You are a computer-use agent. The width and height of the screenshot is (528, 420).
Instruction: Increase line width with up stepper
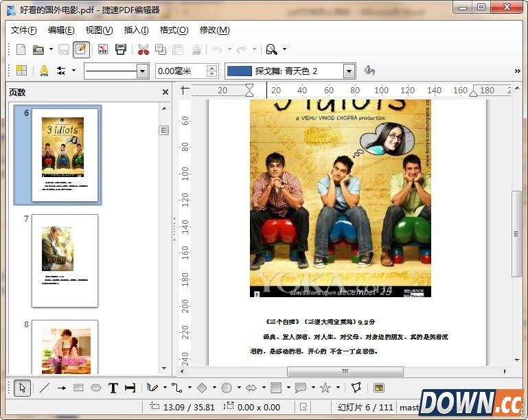[211, 68]
